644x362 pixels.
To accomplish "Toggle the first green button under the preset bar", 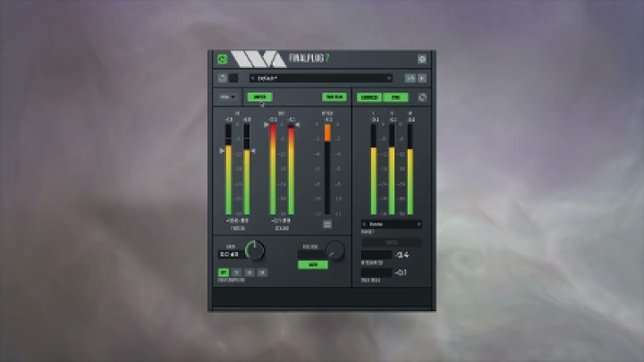I will pos(259,97).
